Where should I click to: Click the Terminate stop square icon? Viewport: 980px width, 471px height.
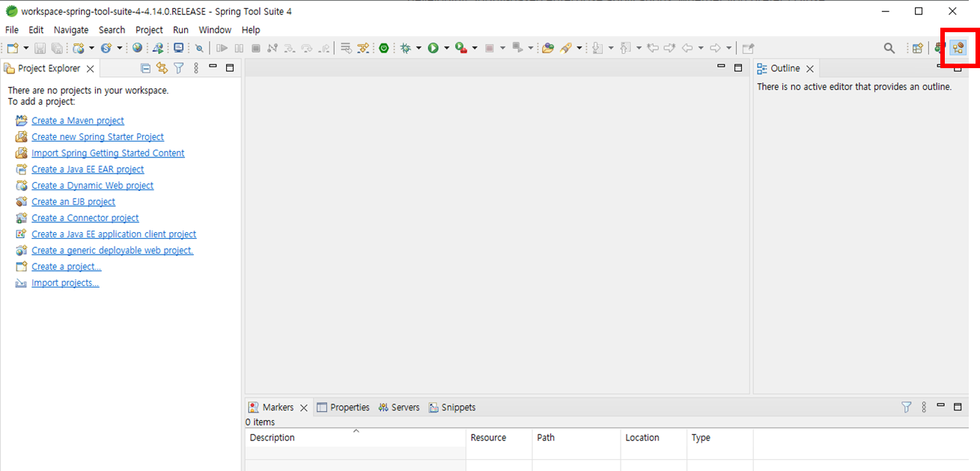[x=255, y=48]
